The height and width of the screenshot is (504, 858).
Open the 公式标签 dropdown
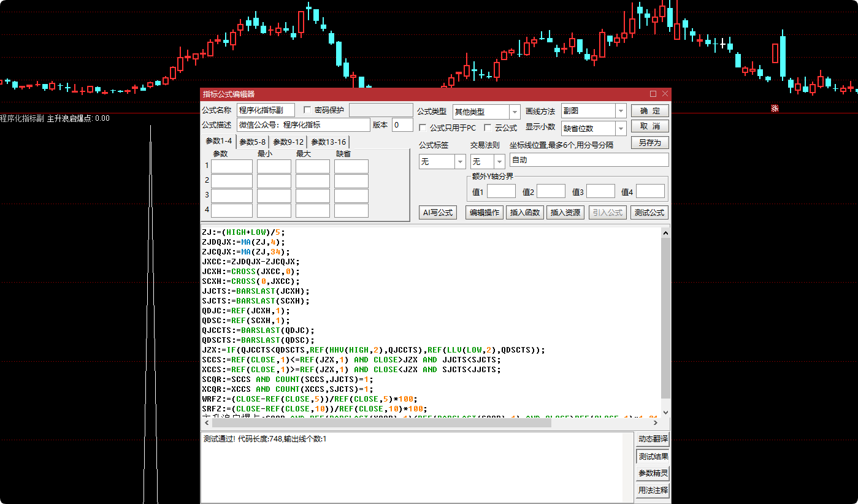tap(460, 161)
